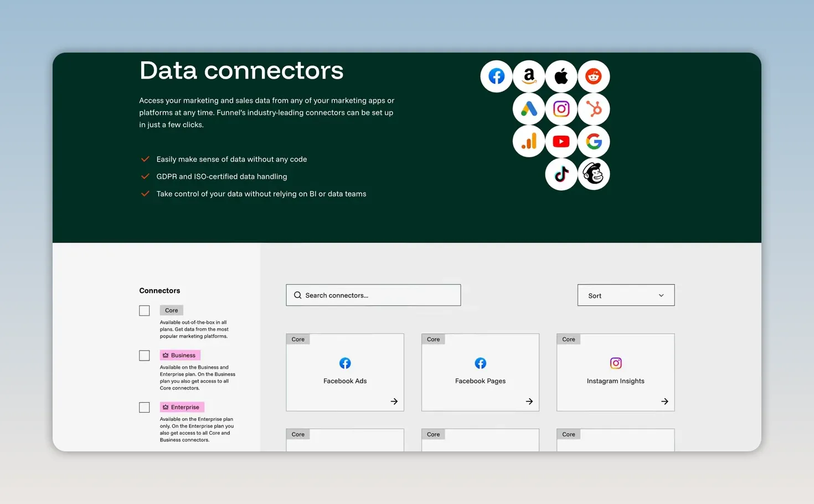Click the TikTok logo circle
814x504 pixels.
[561, 174]
